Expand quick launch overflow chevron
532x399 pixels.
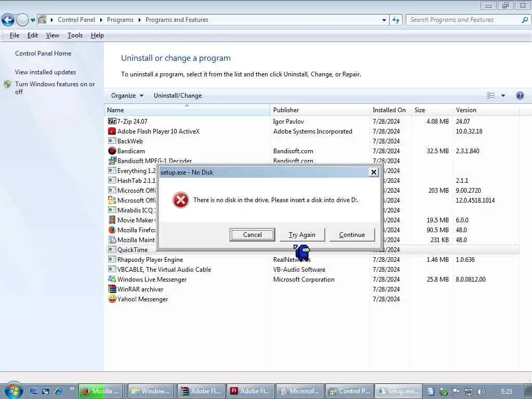[72, 389]
